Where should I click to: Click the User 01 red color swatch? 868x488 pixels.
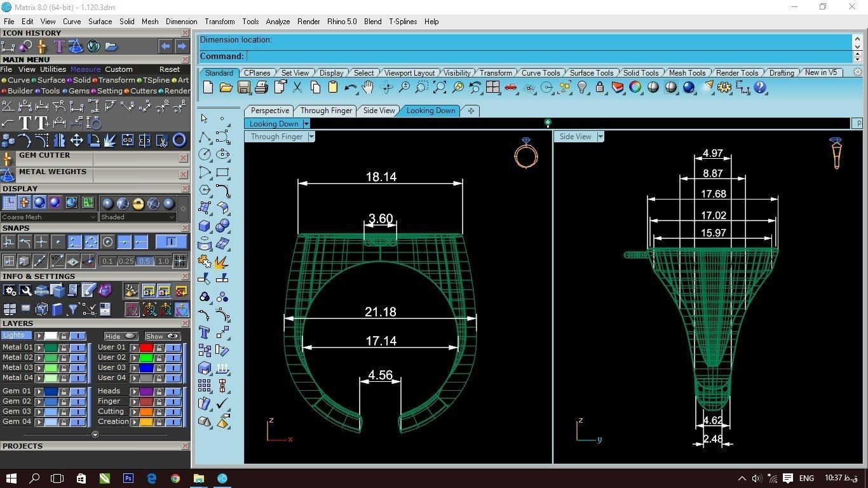(x=146, y=348)
